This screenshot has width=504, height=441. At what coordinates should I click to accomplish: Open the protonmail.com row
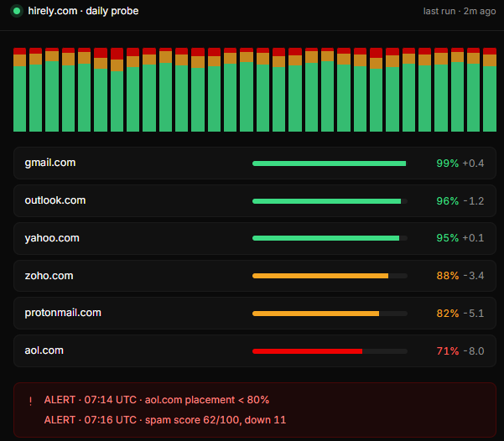(255, 314)
